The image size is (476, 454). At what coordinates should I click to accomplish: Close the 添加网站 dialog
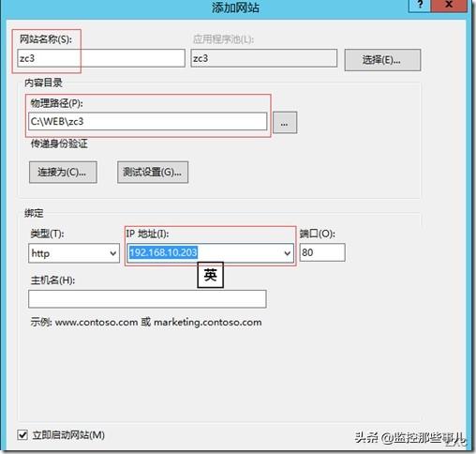pos(449,6)
